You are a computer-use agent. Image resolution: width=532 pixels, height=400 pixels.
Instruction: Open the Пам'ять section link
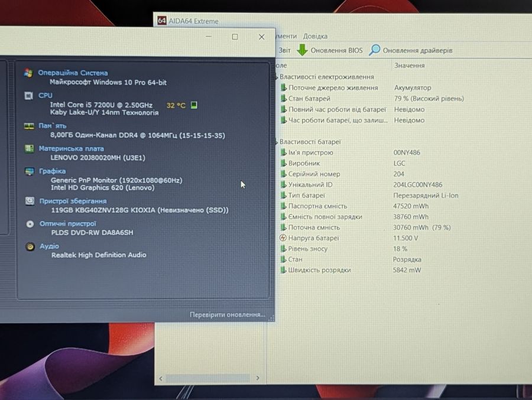(52, 126)
